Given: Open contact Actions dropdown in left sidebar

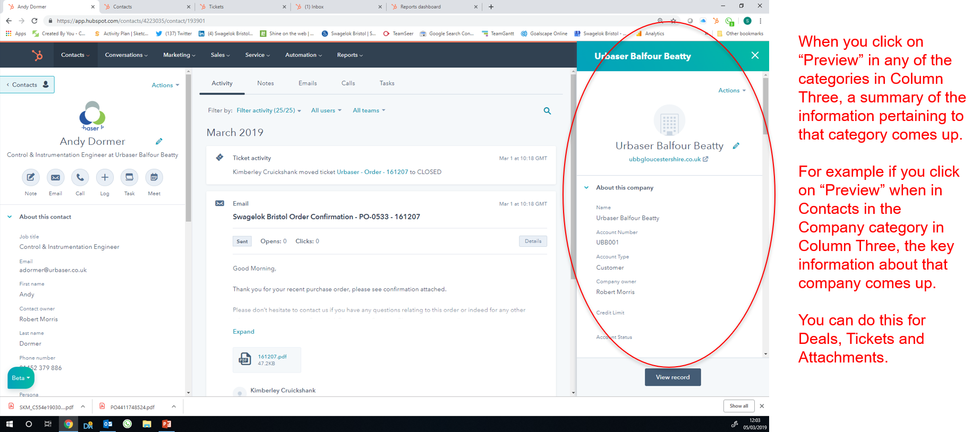Looking at the screenshot, I should 166,85.
